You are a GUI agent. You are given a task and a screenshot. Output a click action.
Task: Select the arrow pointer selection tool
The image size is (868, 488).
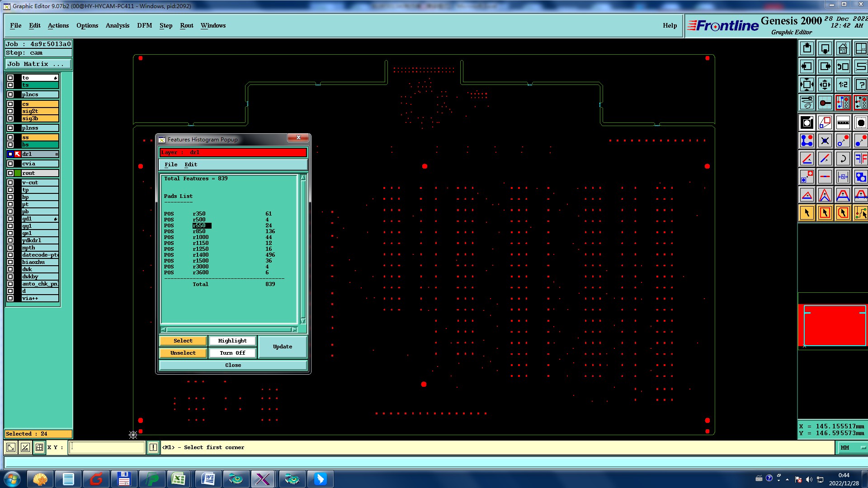[807, 213]
